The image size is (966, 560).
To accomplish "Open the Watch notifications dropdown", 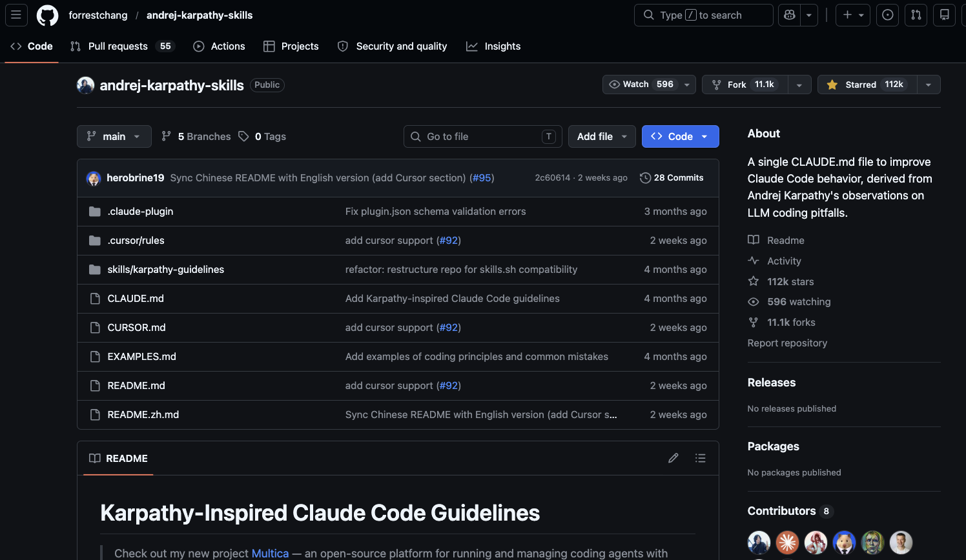I will click(x=649, y=85).
